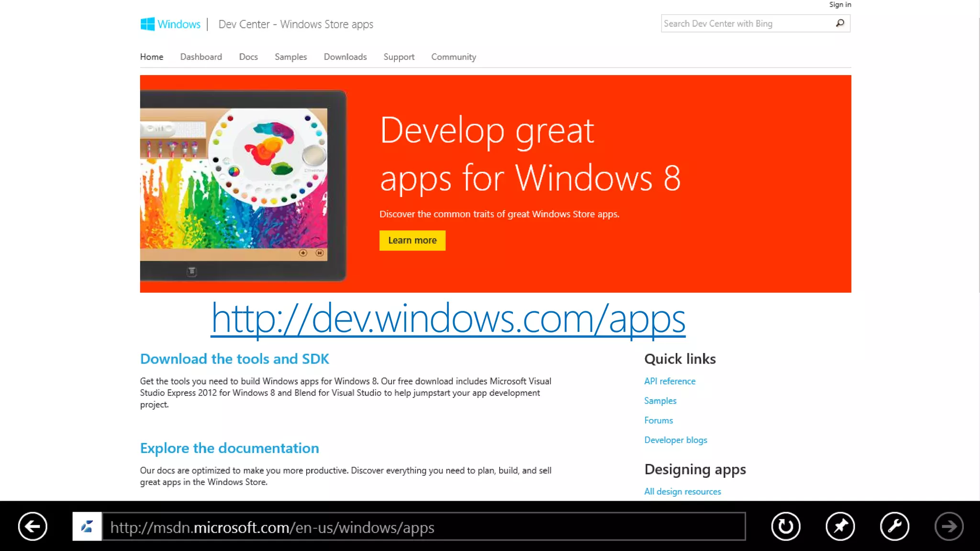Click the Discover the common traits banner text
This screenshot has width=980, height=551.
pos(499,214)
